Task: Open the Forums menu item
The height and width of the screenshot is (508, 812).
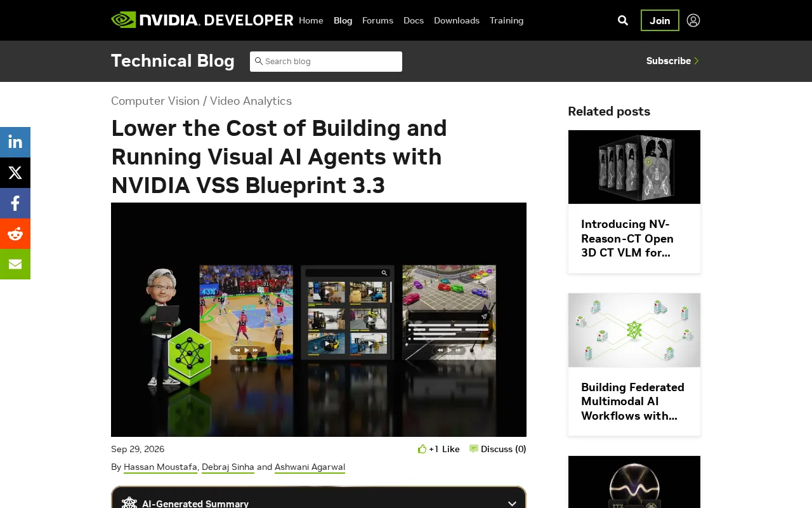Action: pyautogui.click(x=377, y=20)
